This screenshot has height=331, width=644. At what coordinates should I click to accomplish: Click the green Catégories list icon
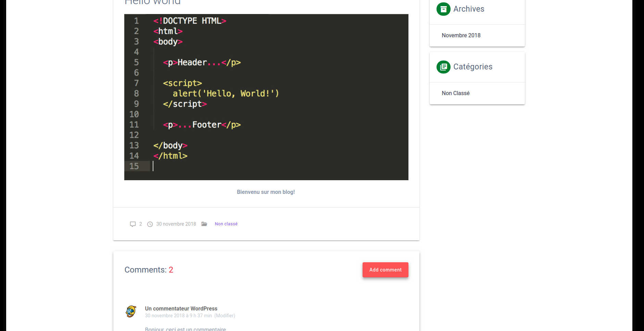[x=443, y=67]
